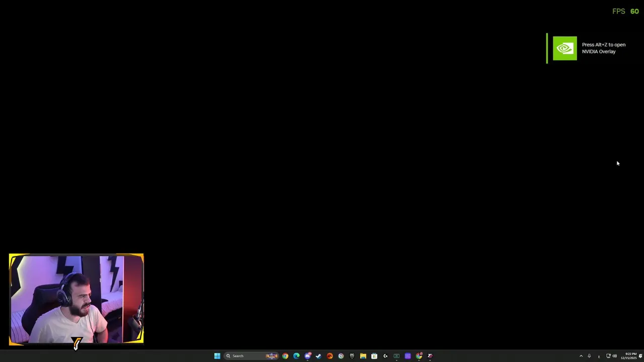This screenshot has width=644, height=362.
Task: Launch Google Chrome next to the Search box
Action: [285, 356]
